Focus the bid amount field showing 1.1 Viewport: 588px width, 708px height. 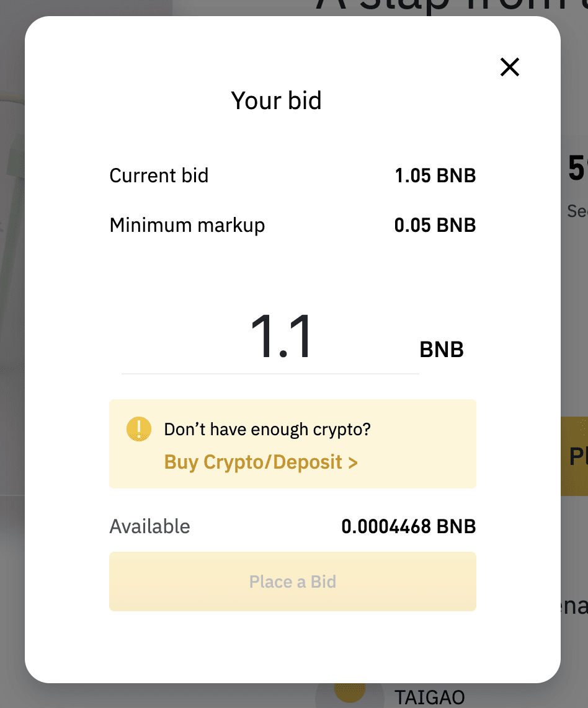270,338
